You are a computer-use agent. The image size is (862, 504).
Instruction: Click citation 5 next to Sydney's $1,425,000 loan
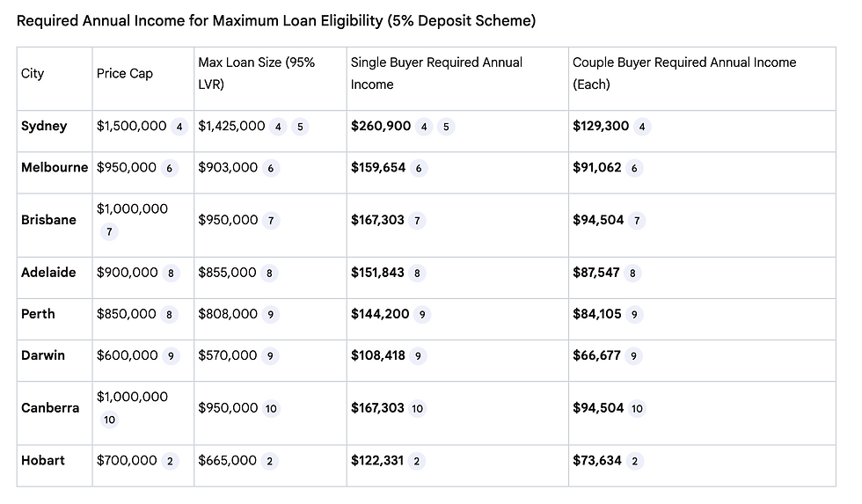pos(300,127)
